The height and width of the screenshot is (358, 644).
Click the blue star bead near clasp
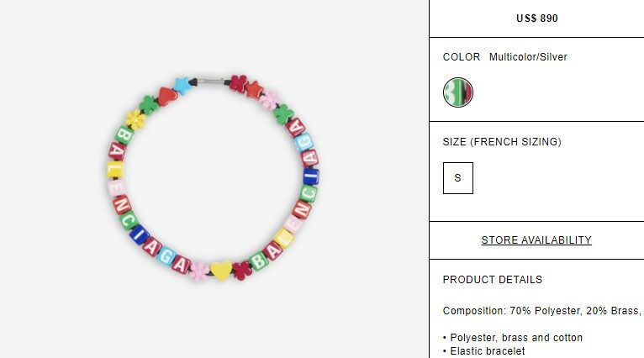tap(182, 85)
